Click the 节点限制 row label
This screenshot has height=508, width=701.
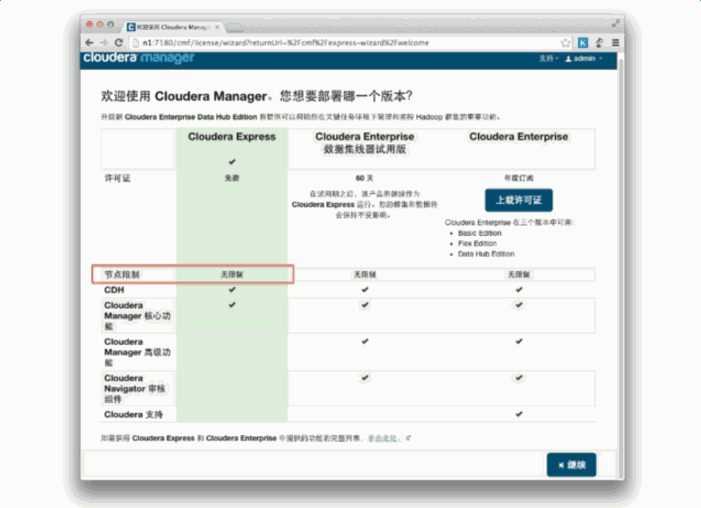(122, 275)
